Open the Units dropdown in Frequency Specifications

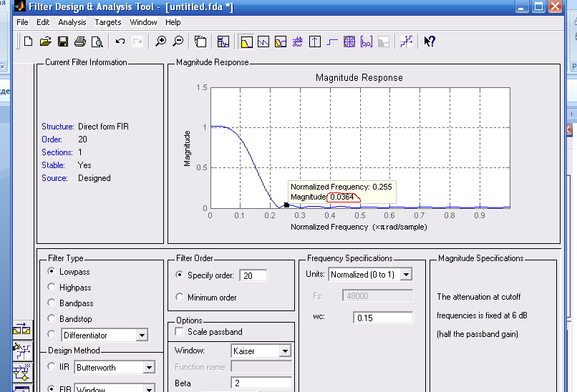406,275
